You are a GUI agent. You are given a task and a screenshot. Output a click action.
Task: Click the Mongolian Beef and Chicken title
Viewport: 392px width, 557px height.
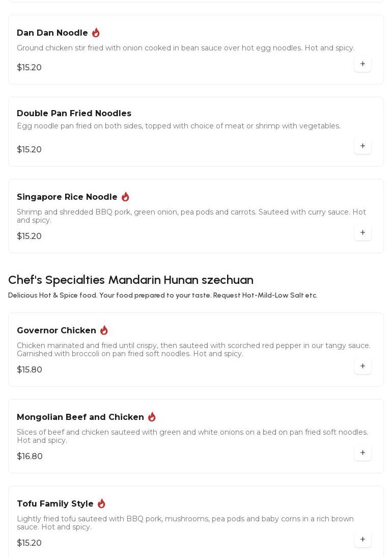80,417
